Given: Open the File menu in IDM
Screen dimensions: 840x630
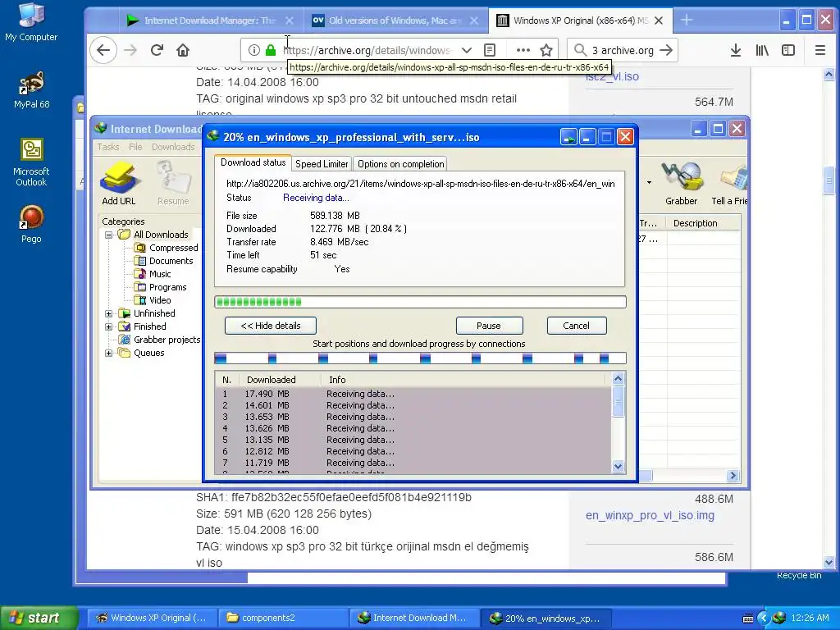Looking at the screenshot, I should pos(135,147).
